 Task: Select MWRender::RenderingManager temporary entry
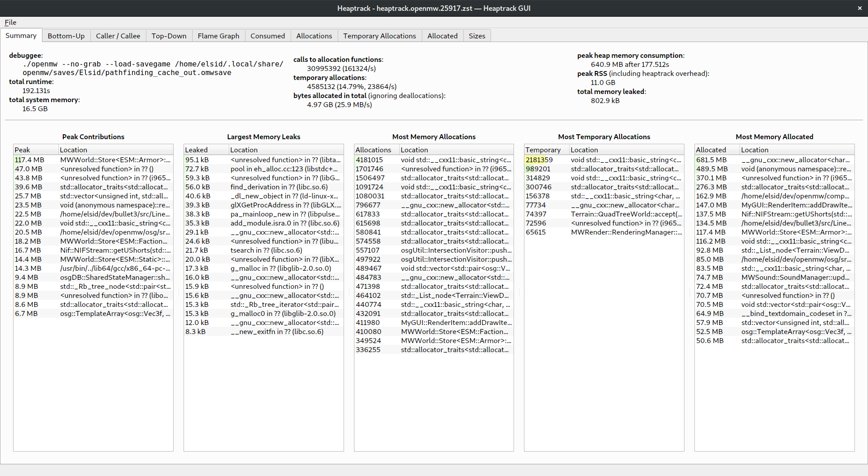click(x=627, y=232)
